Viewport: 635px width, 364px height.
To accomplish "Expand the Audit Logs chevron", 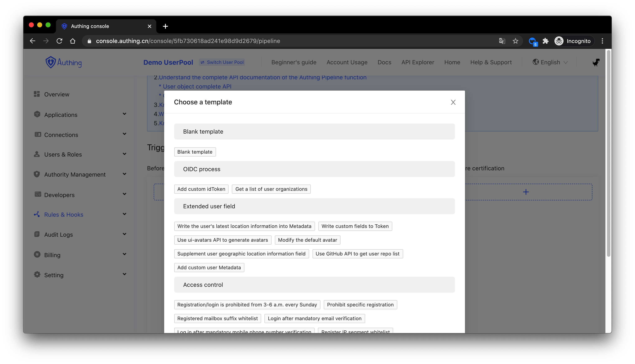I will coord(124,234).
